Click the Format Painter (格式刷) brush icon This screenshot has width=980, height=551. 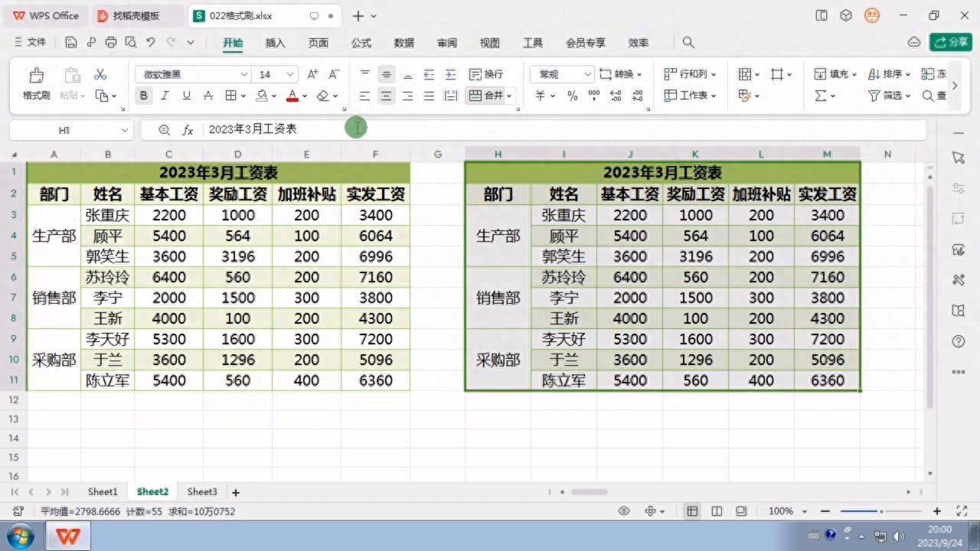pyautogui.click(x=36, y=75)
